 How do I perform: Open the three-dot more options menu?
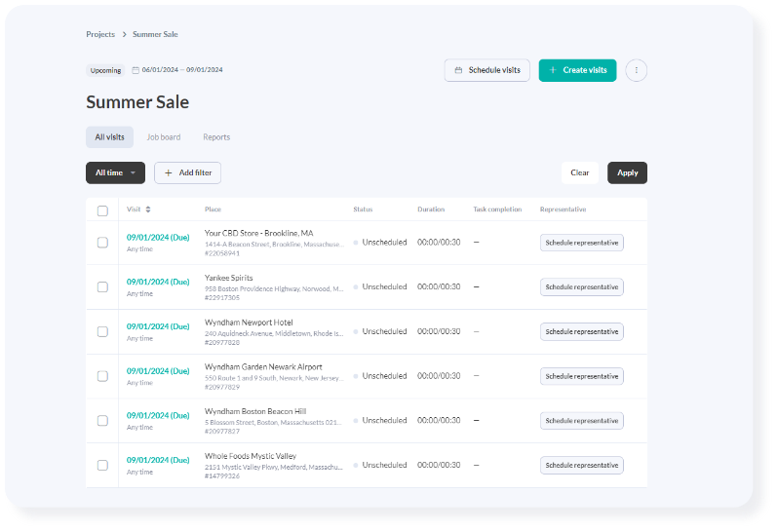pos(636,70)
